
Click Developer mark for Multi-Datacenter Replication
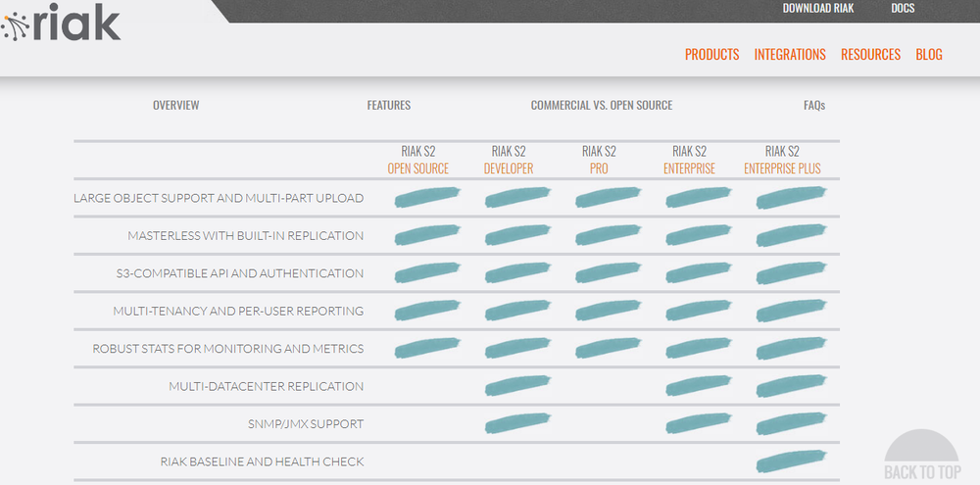tap(518, 386)
